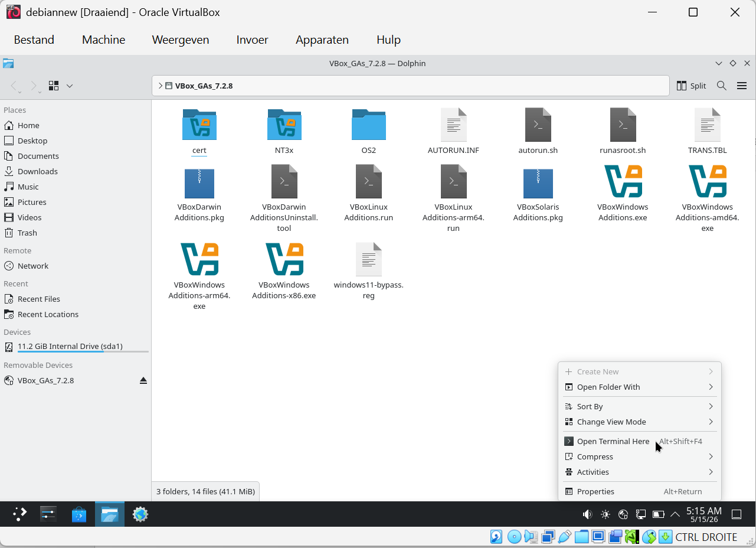Open the view mode dropdown arrow

pos(70,86)
